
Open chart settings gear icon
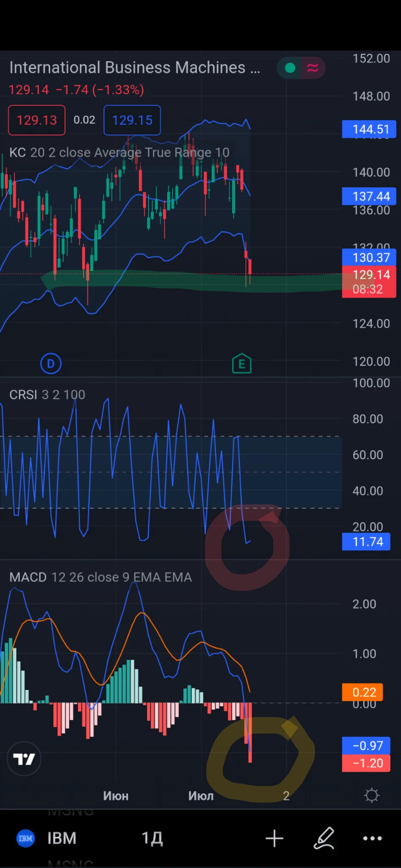click(x=372, y=795)
